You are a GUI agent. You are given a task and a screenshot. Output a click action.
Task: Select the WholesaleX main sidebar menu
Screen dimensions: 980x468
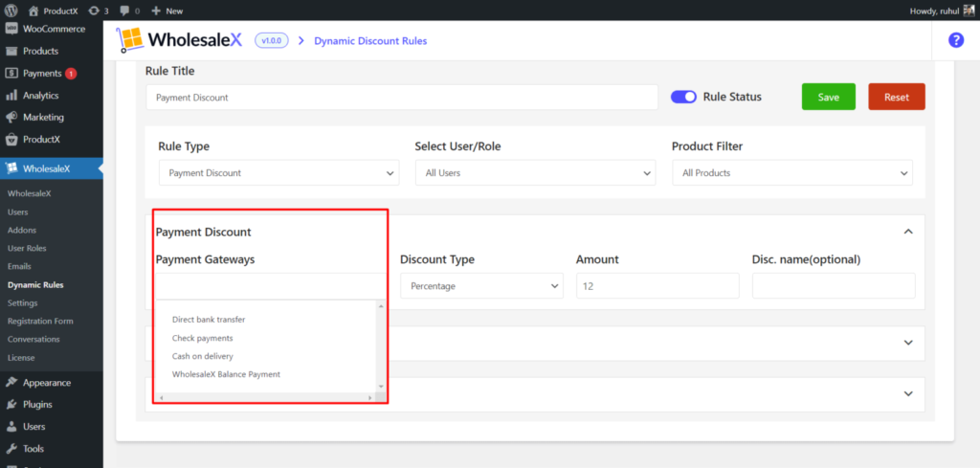52,168
